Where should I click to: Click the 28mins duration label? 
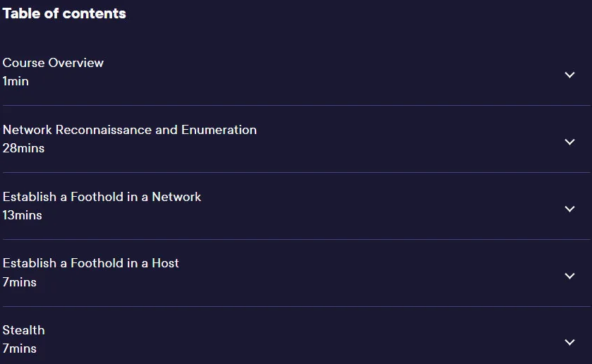[x=23, y=148]
